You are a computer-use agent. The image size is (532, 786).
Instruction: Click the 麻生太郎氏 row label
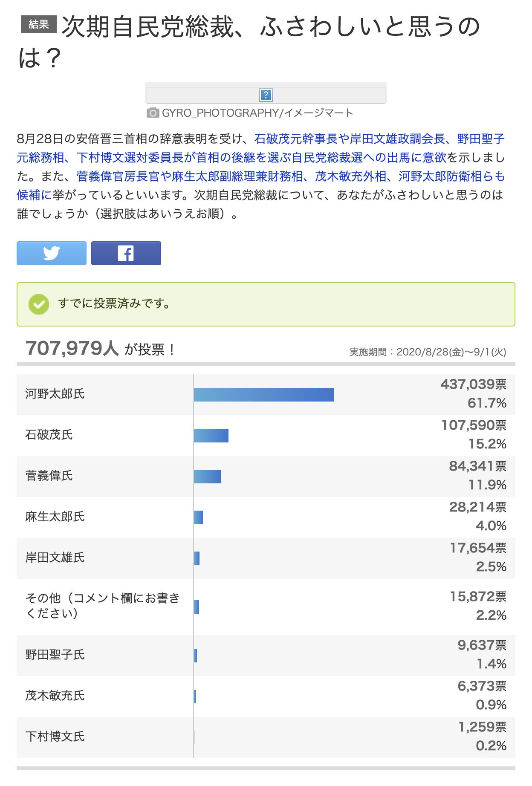55,517
